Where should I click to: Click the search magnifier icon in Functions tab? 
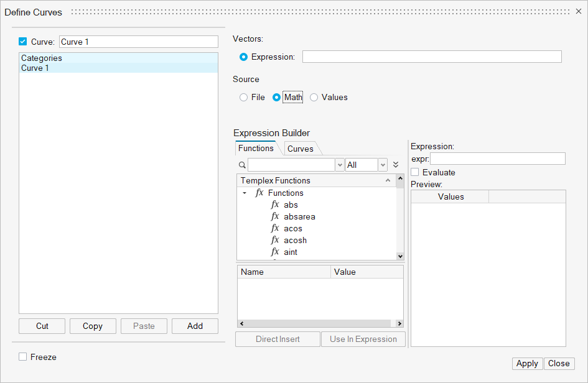pos(242,165)
